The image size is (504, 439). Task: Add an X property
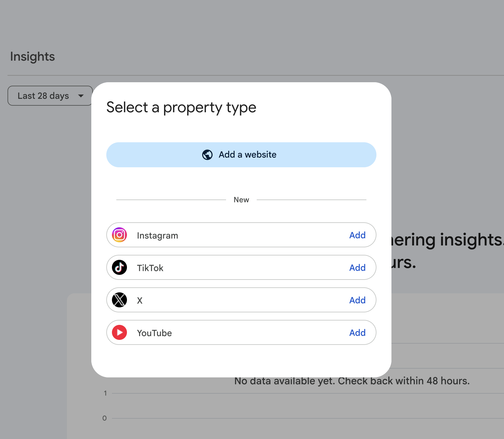click(357, 300)
